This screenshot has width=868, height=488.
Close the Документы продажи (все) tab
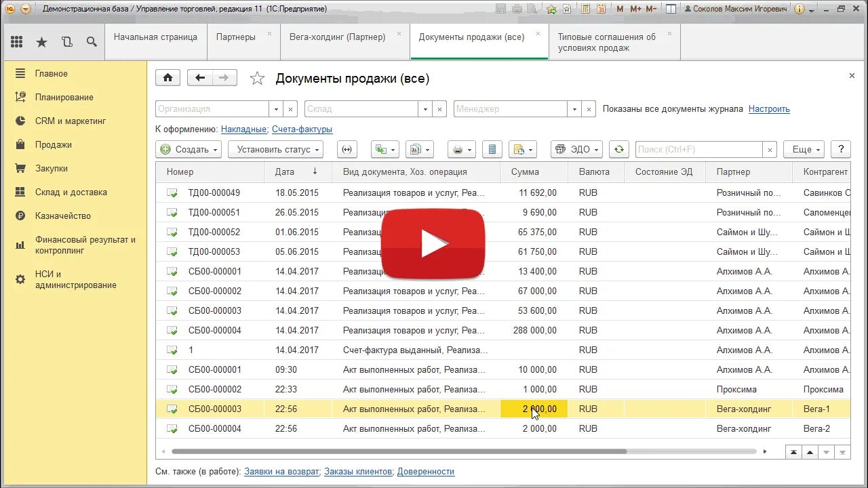[x=538, y=33]
